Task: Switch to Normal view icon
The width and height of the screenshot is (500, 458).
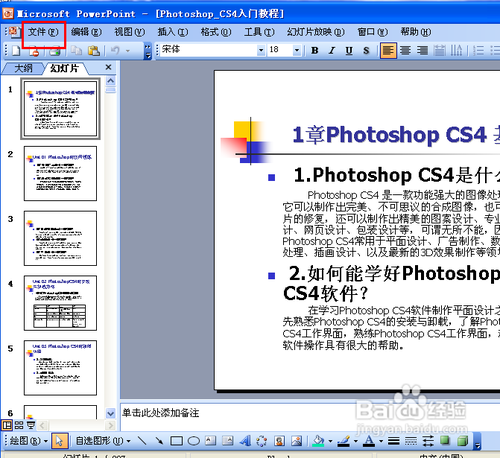Action: point(7,425)
